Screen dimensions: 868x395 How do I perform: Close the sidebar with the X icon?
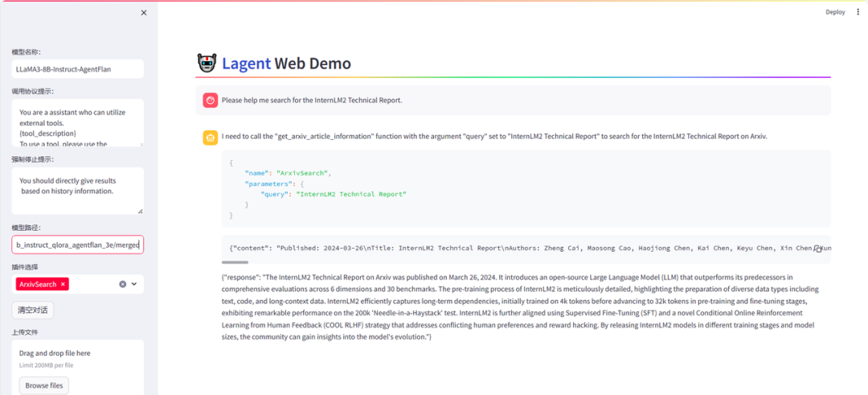(144, 13)
